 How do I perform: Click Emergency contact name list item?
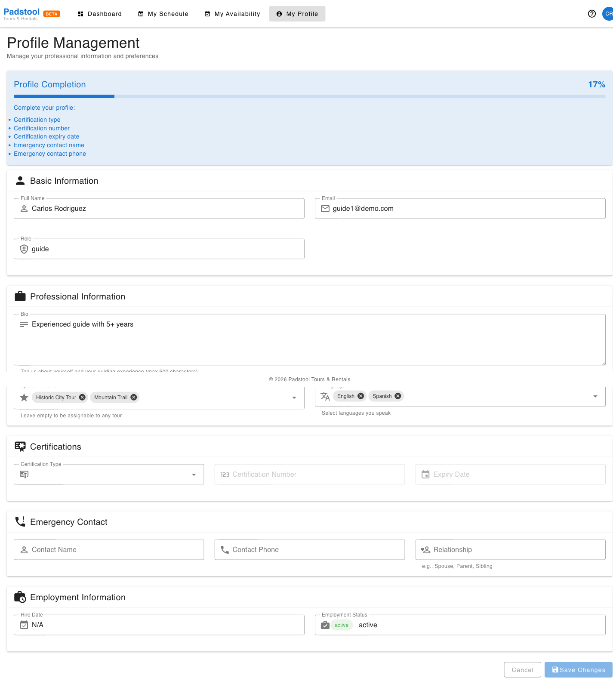(49, 145)
